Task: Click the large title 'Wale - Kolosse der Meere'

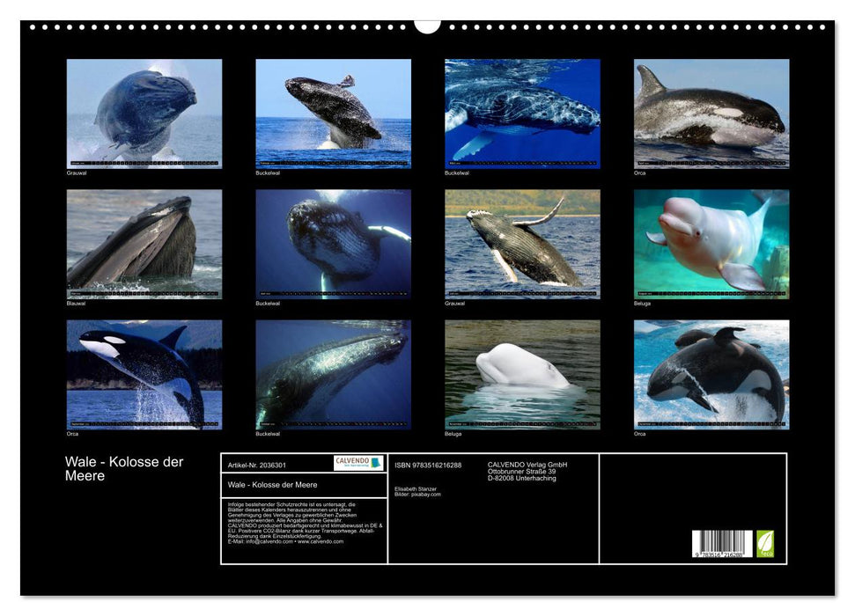Action: pyautogui.click(x=124, y=469)
